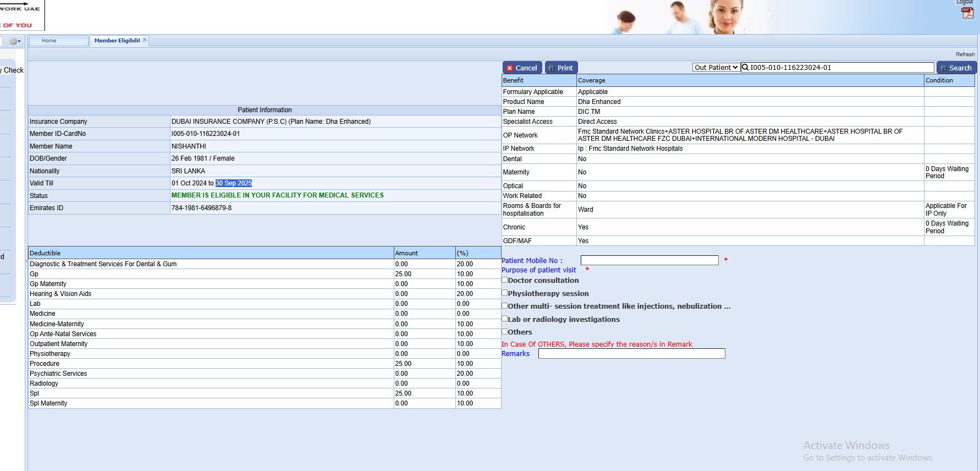Click the Refresh link
The width and height of the screenshot is (980, 471).
pos(965,54)
